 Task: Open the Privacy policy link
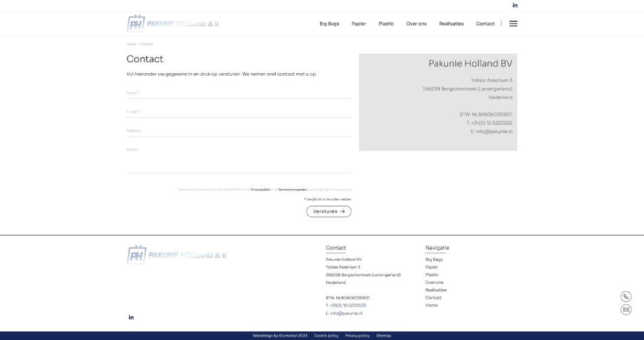point(357,336)
